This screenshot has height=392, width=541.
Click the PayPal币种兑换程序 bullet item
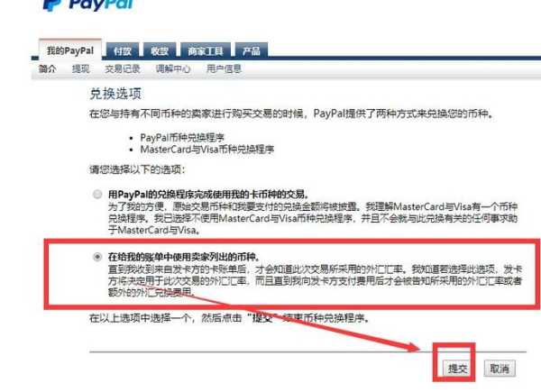[182, 138]
